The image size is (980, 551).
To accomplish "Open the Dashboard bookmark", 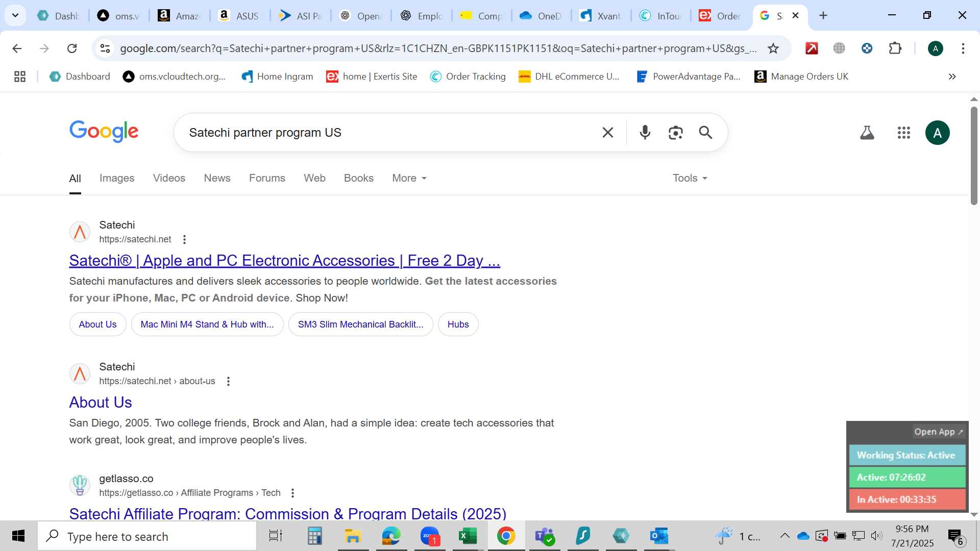I will click(x=80, y=77).
